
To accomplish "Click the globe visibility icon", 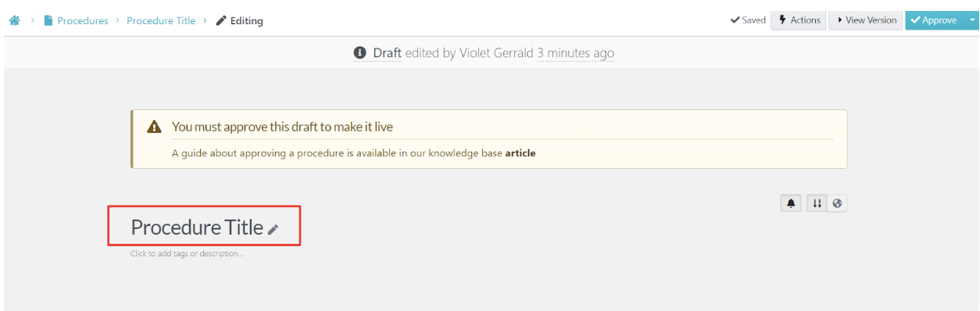I will [x=837, y=203].
